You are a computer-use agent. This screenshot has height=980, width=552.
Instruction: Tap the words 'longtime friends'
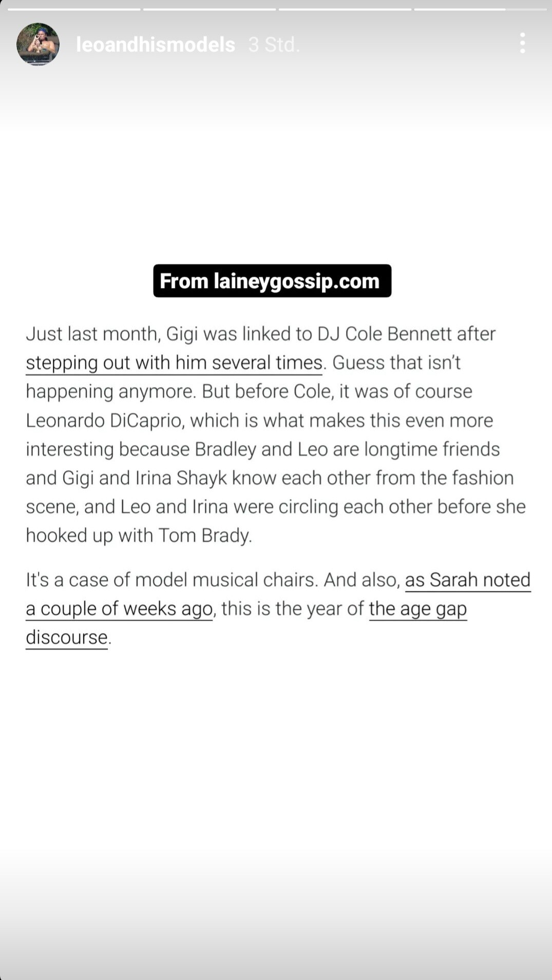click(x=432, y=449)
